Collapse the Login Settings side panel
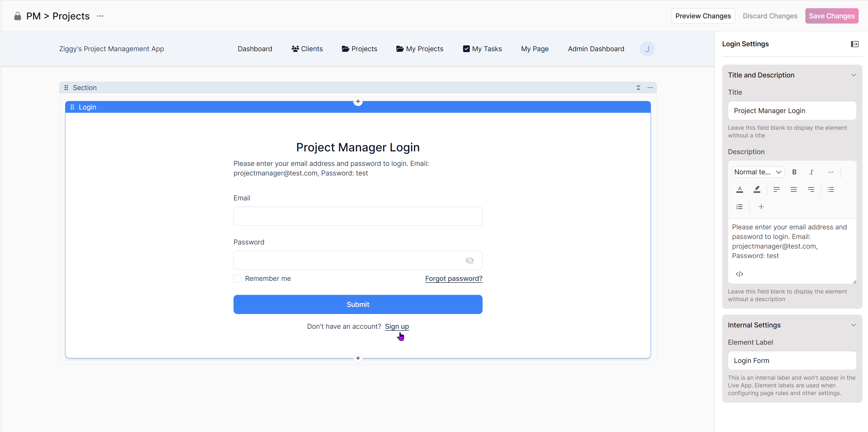868x432 pixels. point(855,44)
